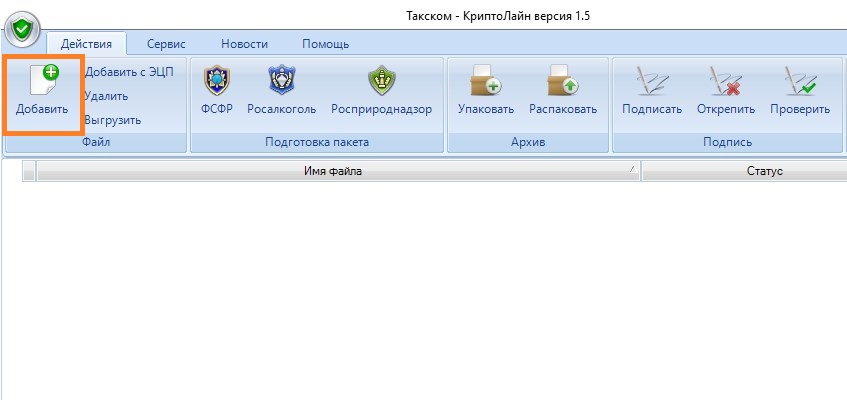Viewport: 847px width, 400px height.
Task: Click the Выгрузить command
Action: click(x=112, y=120)
